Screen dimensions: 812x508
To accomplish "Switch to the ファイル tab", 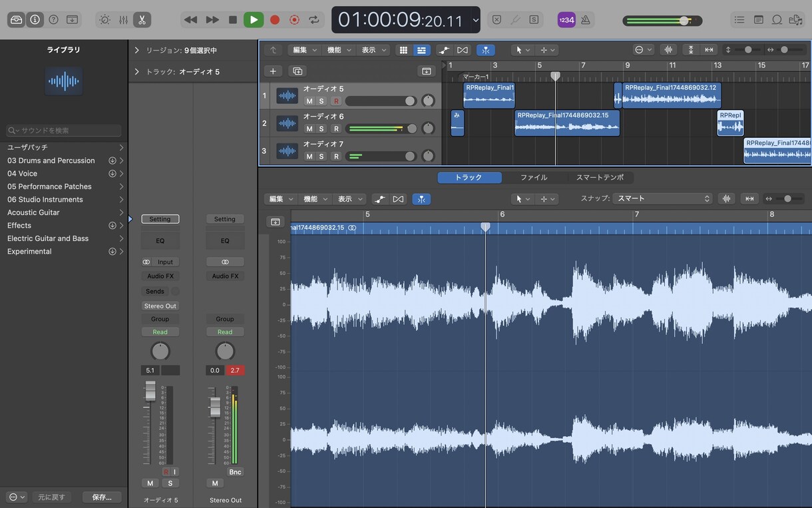I will click(x=534, y=178).
